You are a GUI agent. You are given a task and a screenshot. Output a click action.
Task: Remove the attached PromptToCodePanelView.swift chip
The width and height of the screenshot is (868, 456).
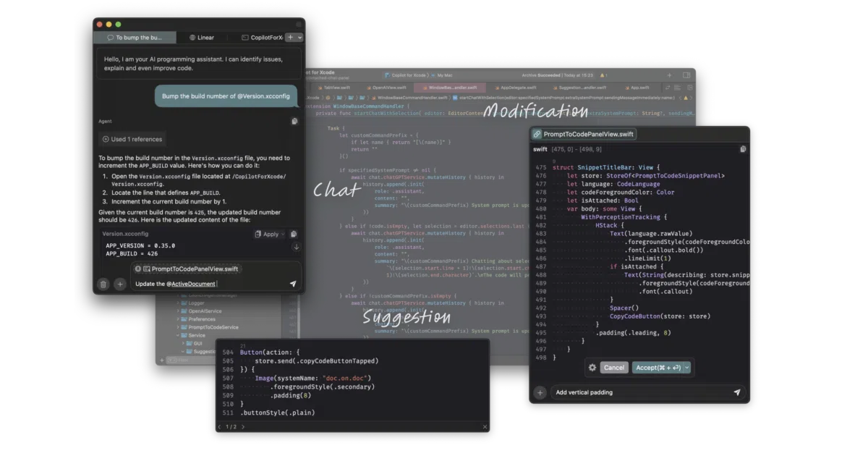coord(138,269)
